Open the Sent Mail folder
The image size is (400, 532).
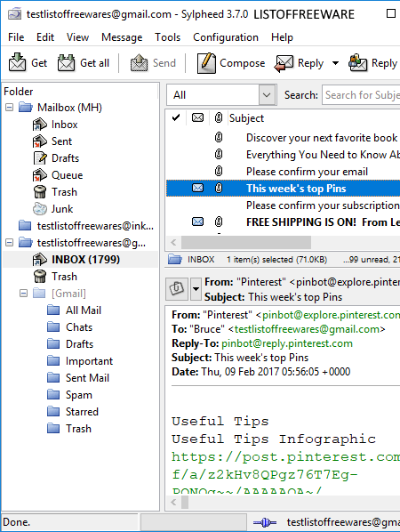coord(87,378)
